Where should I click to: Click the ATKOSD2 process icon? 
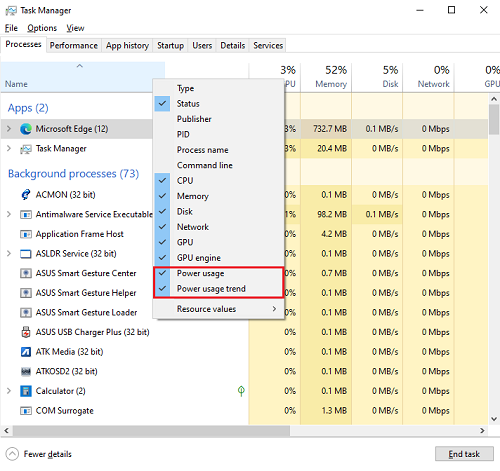(x=26, y=371)
